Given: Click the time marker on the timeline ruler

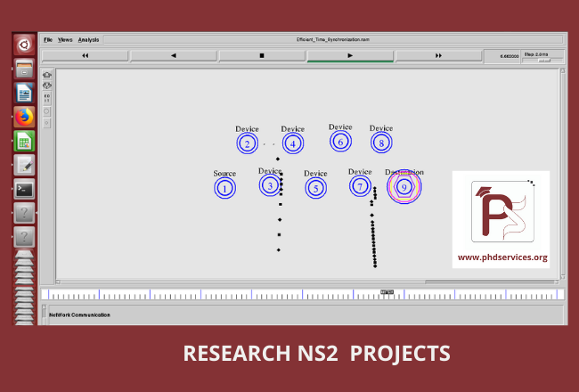Looking at the screenshot, I should pyautogui.click(x=387, y=292).
